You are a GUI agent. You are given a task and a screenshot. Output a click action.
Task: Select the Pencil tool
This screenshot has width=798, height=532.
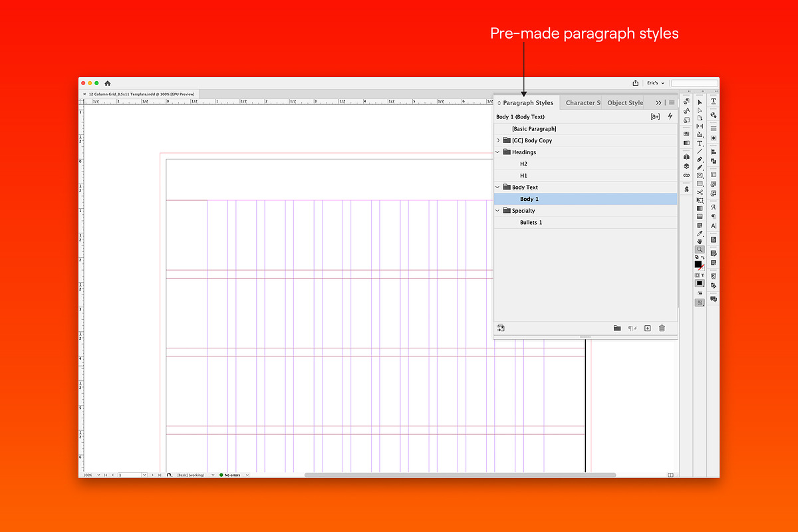700,167
